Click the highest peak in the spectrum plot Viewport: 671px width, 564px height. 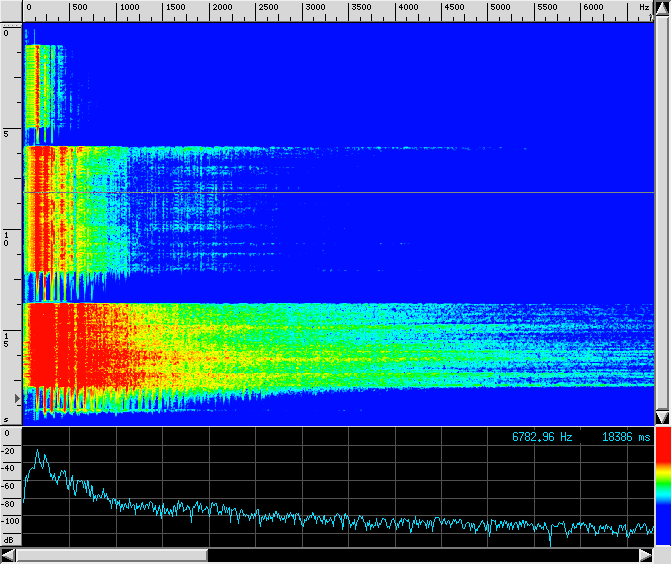[x=38, y=452]
